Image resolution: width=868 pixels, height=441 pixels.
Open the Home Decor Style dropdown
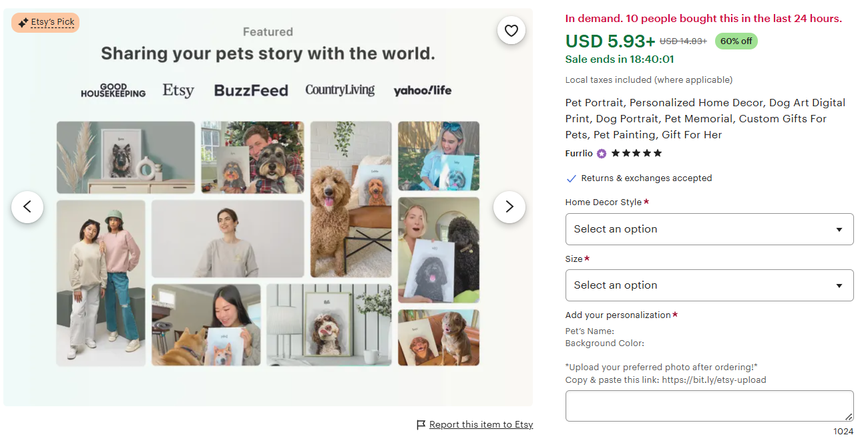click(709, 229)
